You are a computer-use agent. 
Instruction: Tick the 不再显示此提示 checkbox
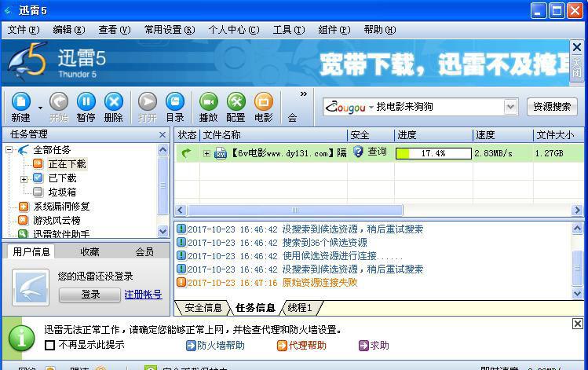click(50, 345)
